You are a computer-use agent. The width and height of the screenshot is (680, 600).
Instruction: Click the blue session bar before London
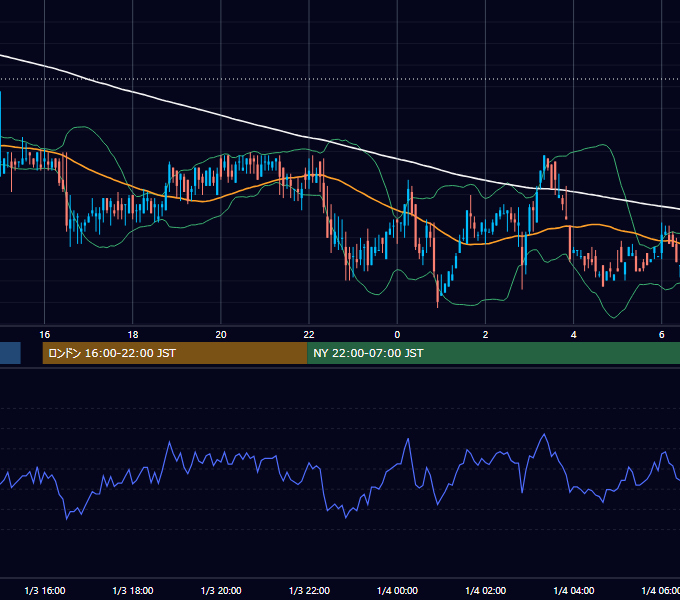(x=10, y=353)
